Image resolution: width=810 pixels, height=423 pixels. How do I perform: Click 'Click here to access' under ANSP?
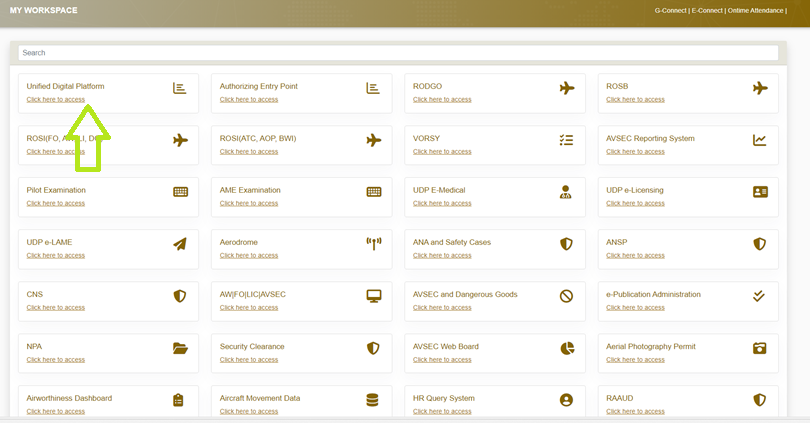click(x=635, y=255)
